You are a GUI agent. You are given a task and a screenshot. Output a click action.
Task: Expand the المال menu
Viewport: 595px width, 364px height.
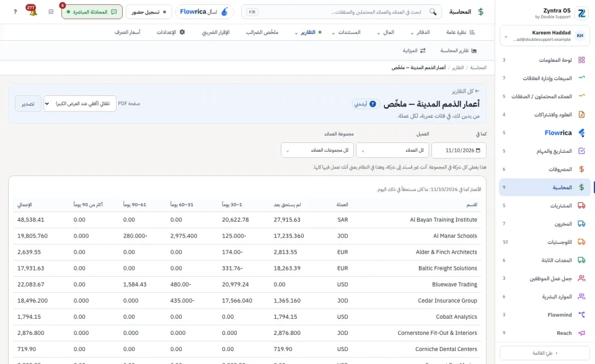(386, 32)
